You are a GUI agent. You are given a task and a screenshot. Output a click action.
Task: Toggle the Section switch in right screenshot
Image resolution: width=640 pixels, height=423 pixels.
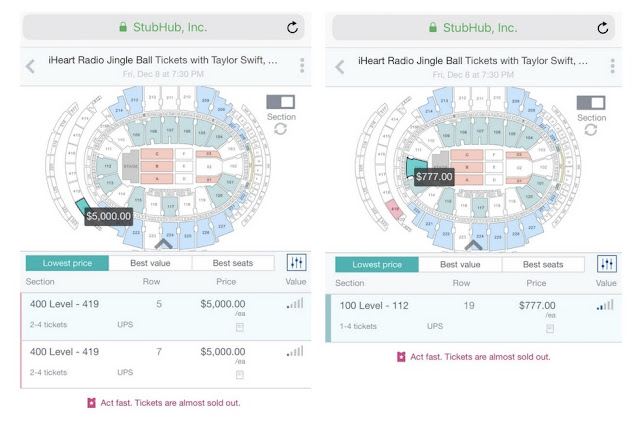592,103
